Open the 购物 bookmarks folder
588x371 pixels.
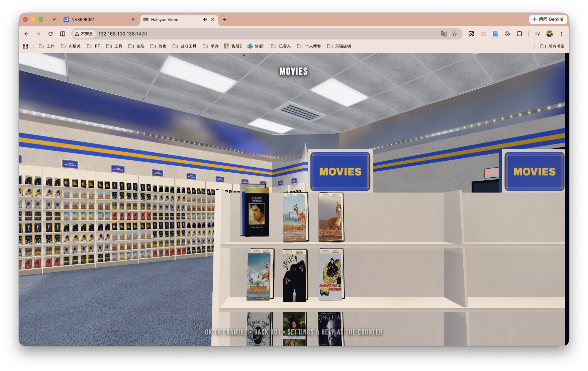click(159, 46)
